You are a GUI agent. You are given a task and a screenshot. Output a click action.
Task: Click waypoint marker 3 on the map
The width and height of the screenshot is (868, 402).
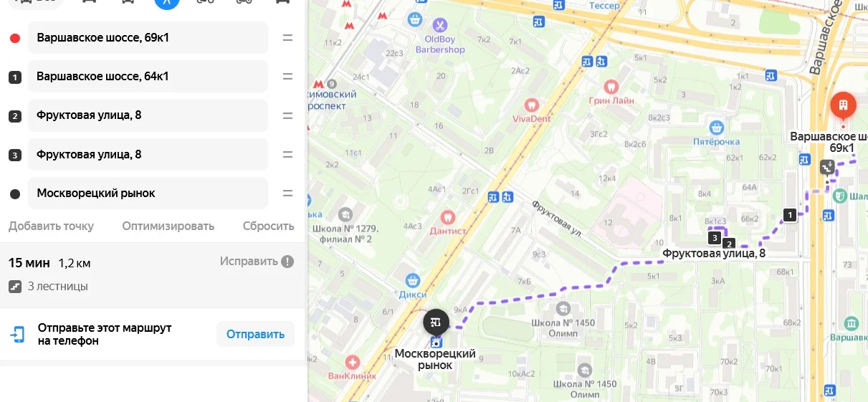point(714,237)
